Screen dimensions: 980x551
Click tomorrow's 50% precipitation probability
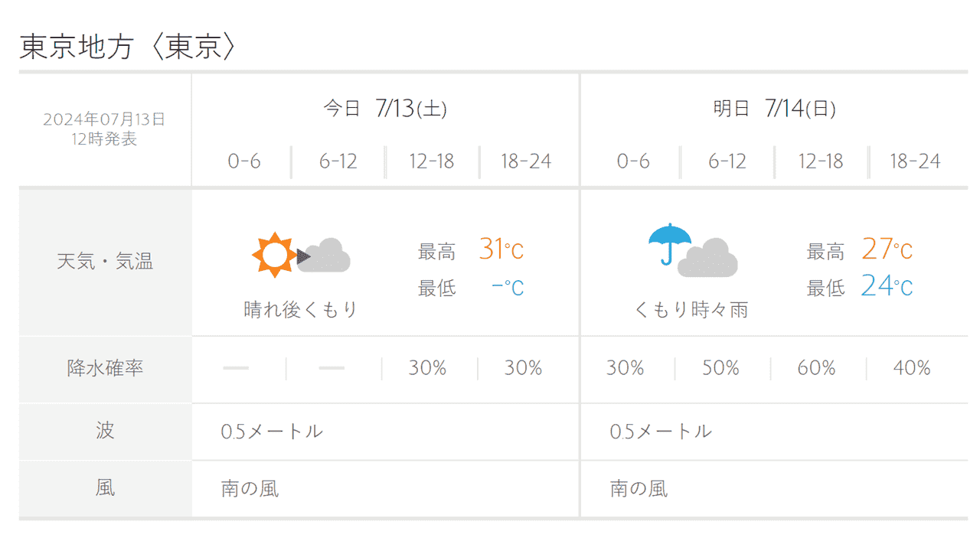click(x=720, y=368)
